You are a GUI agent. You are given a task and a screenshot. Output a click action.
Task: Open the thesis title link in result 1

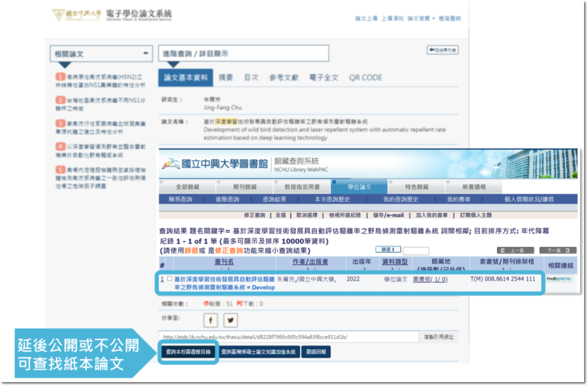pyautogui.click(x=224, y=283)
